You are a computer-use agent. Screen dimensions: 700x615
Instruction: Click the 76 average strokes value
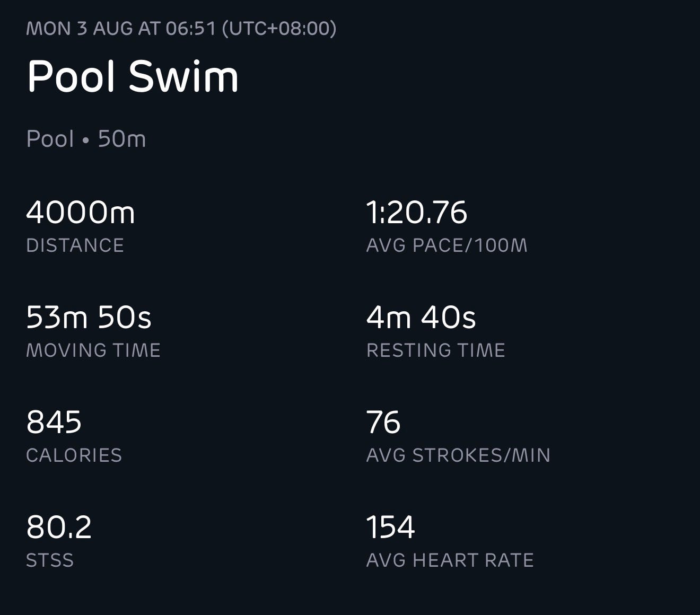[383, 422]
